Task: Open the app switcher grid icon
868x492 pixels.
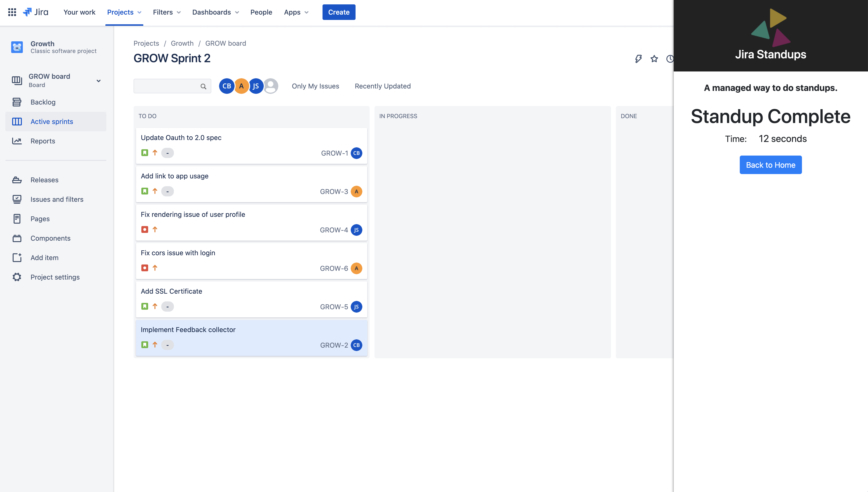Action: pyautogui.click(x=12, y=12)
